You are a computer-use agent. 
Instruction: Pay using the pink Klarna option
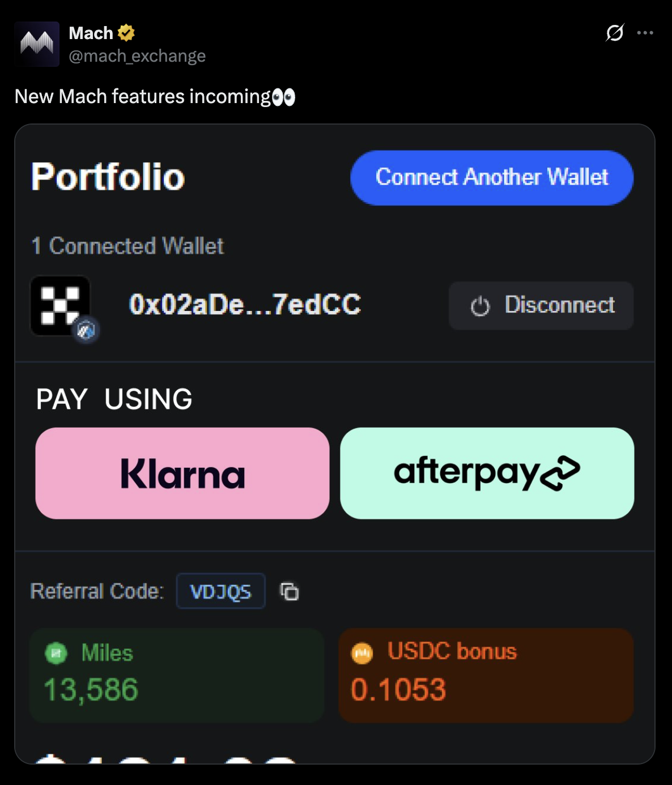pyautogui.click(x=182, y=473)
